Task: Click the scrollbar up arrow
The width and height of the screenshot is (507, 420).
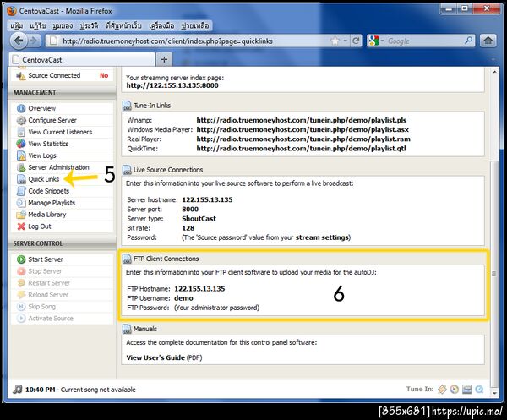Action: pos(494,72)
